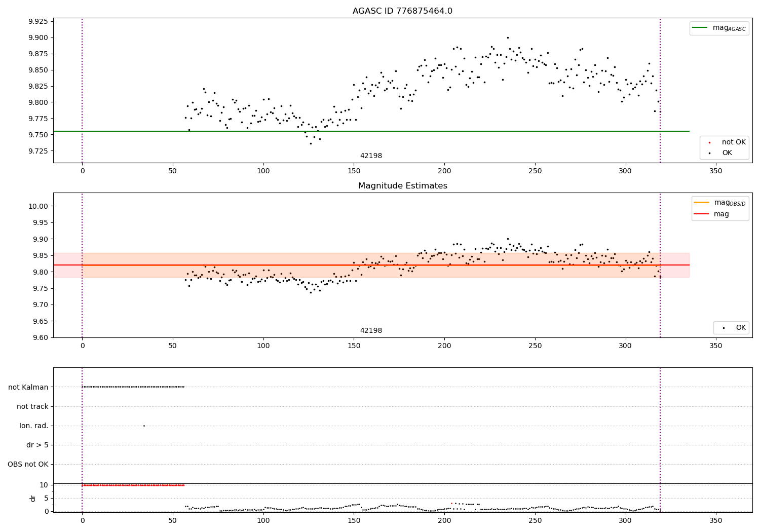Click the single data point on Ion. rad. row
Screen dimensions: 760x532
[x=144, y=426]
